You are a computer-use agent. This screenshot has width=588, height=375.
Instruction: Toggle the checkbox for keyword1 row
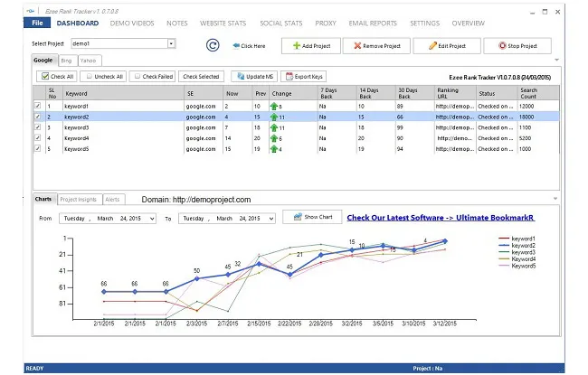pyautogui.click(x=37, y=106)
